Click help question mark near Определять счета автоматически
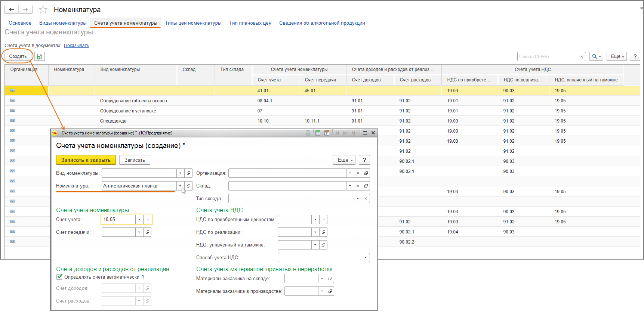Image resolution: width=644 pixels, height=313 pixels. click(x=143, y=277)
